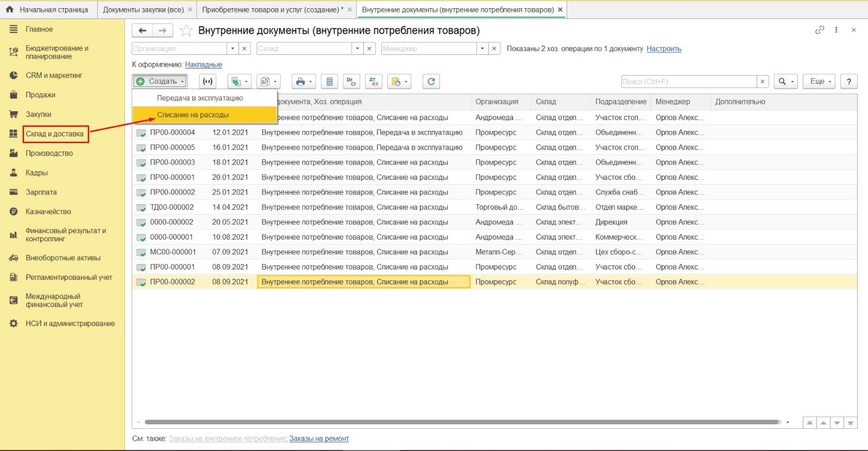Screen dimensions: 868x451
Task: Close the Документы закупки (все) tab
Action: point(190,10)
